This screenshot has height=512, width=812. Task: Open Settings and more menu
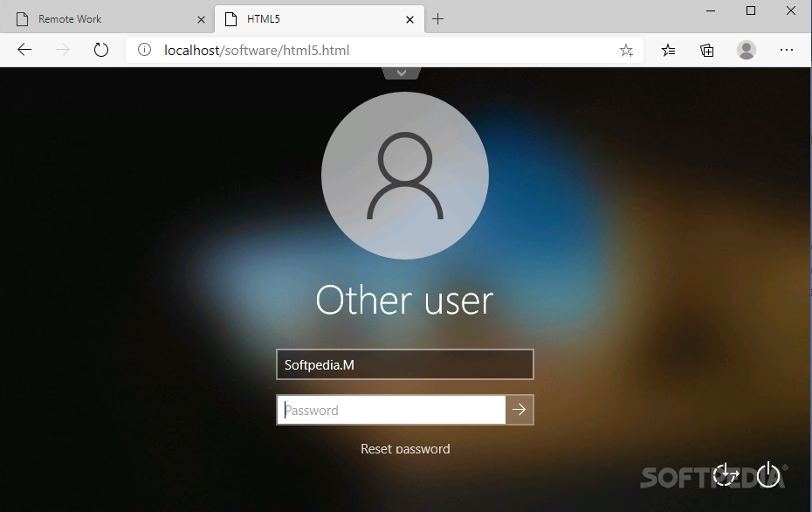coord(786,50)
